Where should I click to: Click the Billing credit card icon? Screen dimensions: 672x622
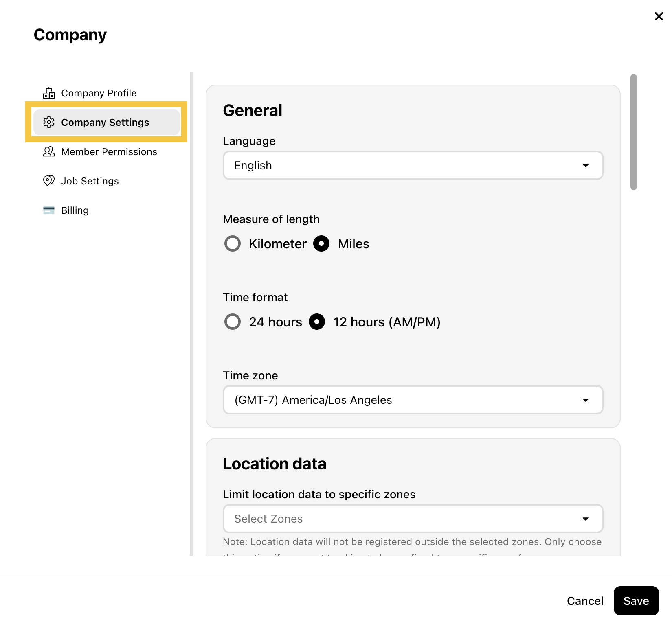49,210
